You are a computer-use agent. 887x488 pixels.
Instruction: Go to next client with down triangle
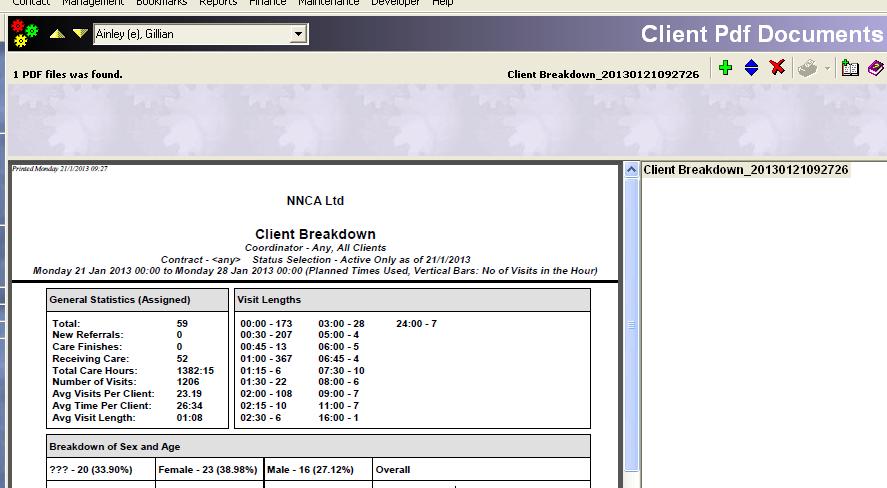point(80,34)
